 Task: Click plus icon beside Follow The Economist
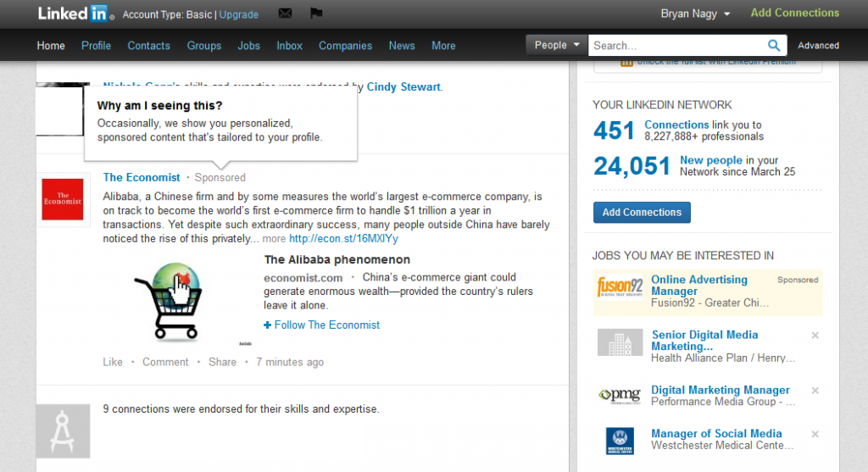pyautogui.click(x=267, y=325)
